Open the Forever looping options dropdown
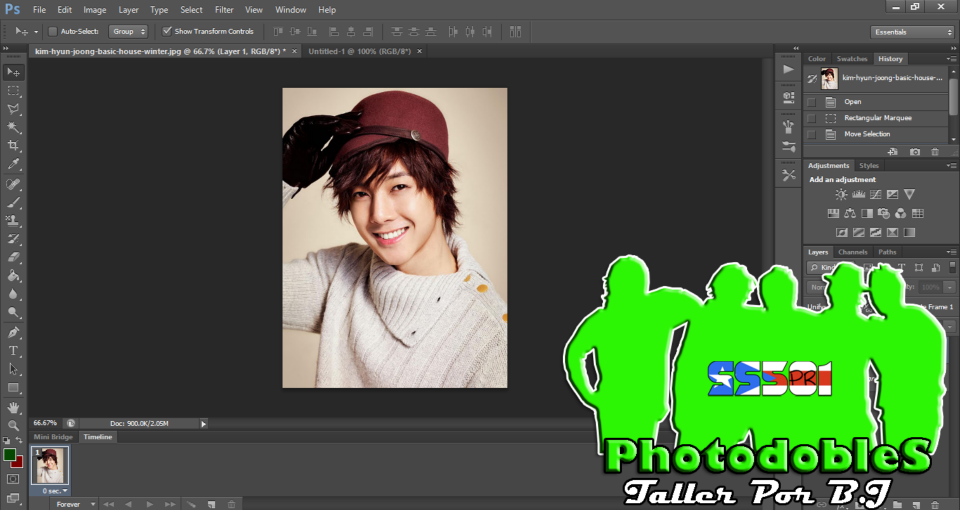The image size is (960, 510). pos(75,504)
